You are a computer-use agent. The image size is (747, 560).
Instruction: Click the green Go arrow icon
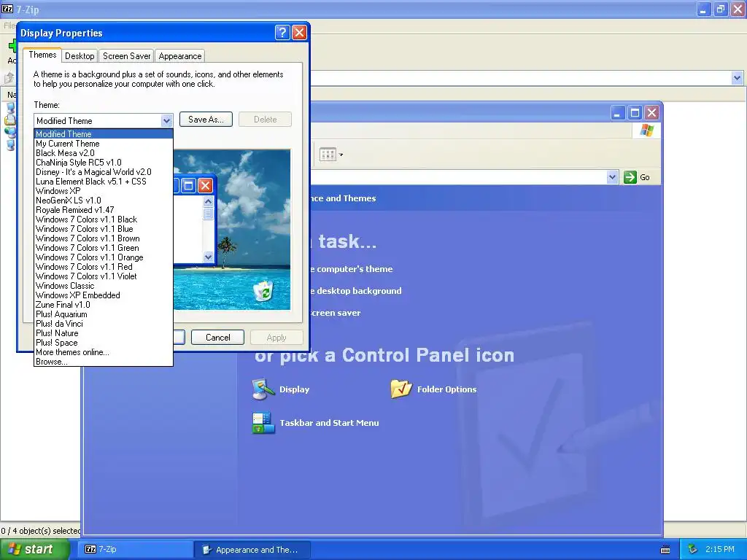(630, 177)
